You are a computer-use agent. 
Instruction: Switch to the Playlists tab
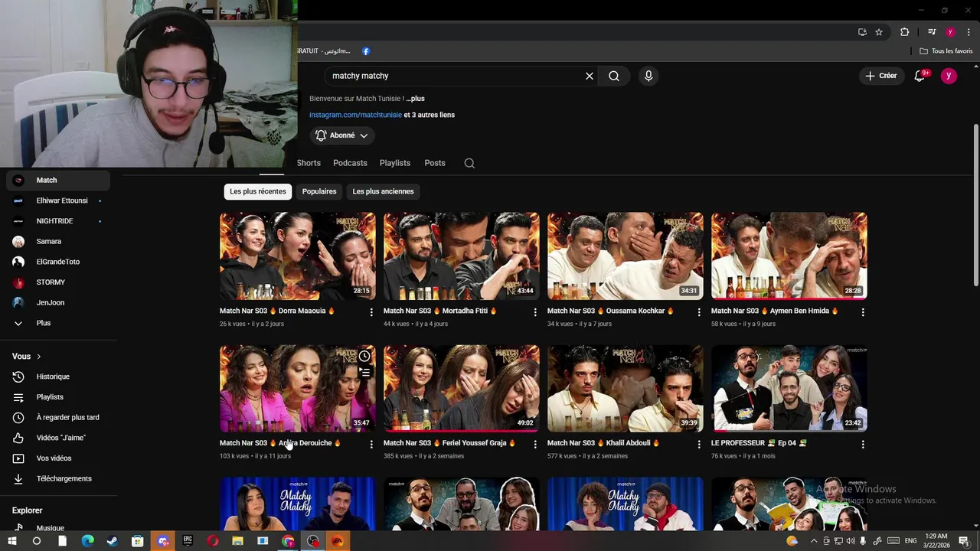tap(395, 163)
